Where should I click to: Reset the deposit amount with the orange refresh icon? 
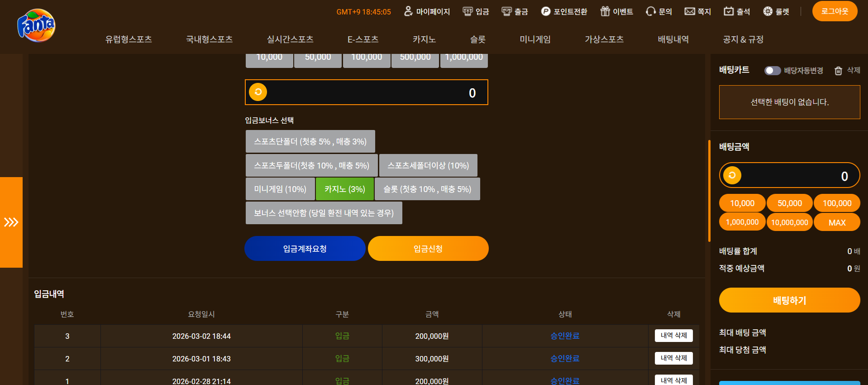click(258, 92)
